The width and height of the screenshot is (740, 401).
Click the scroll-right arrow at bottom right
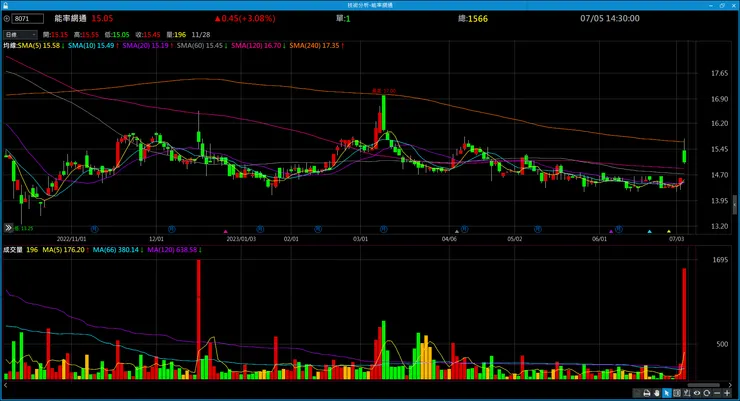click(730, 385)
